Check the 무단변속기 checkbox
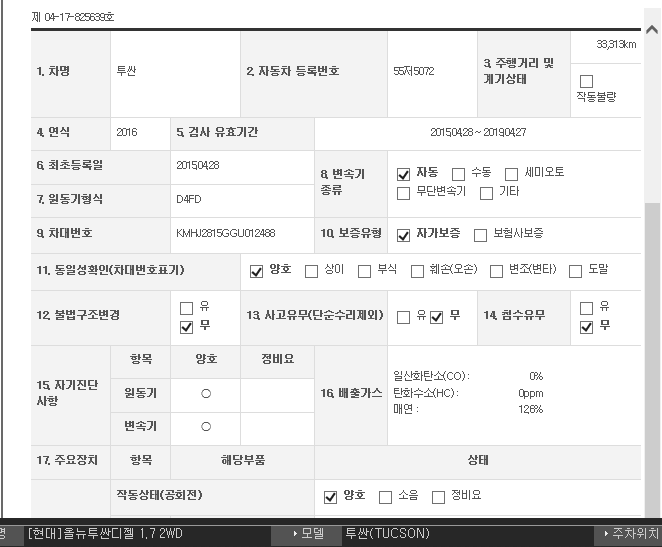The height and width of the screenshot is (547, 662). click(x=404, y=193)
